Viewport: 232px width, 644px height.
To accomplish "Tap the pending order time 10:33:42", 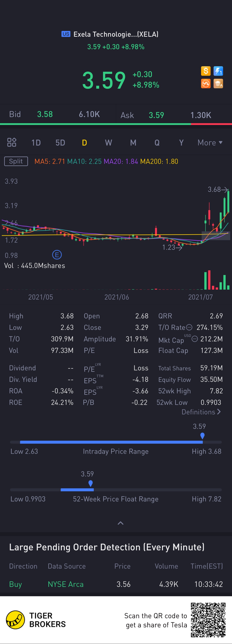I will (x=208, y=584).
